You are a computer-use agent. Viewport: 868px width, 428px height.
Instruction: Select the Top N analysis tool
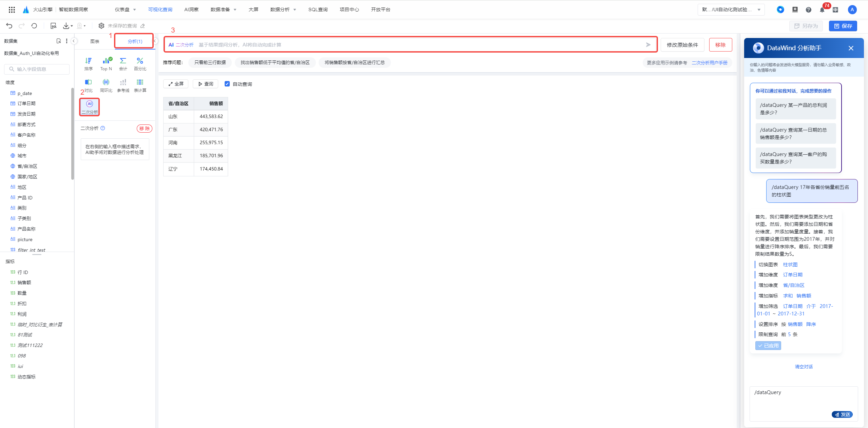(x=106, y=64)
